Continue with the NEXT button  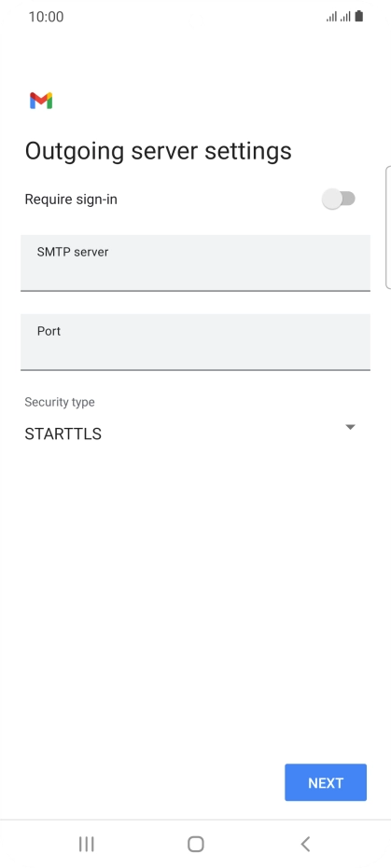click(326, 782)
